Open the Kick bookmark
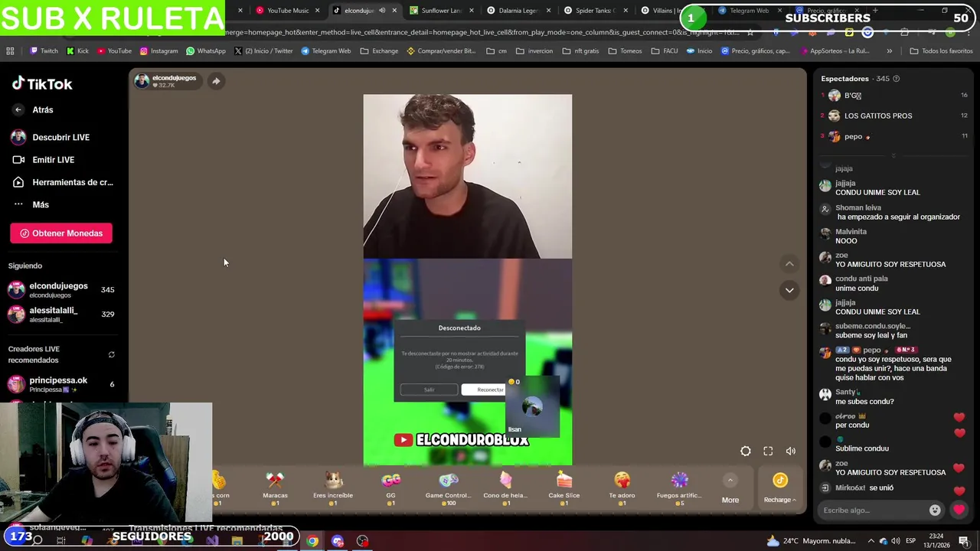 (77, 51)
